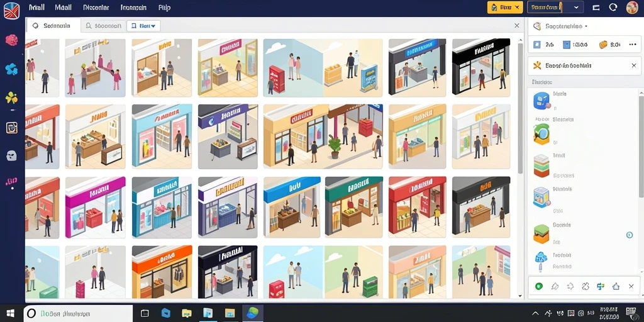Switch to the search tab with magnifier icon
This screenshot has width=644, height=322.
(x=103, y=26)
